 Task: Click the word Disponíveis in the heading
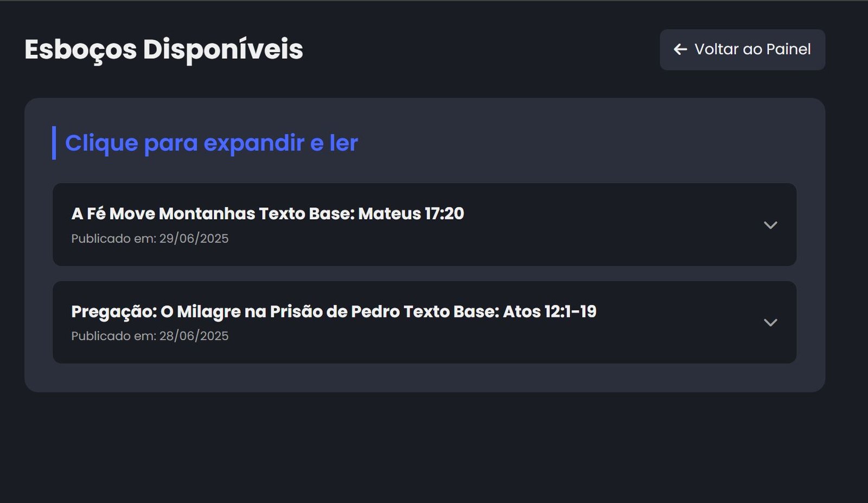(222, 49)
